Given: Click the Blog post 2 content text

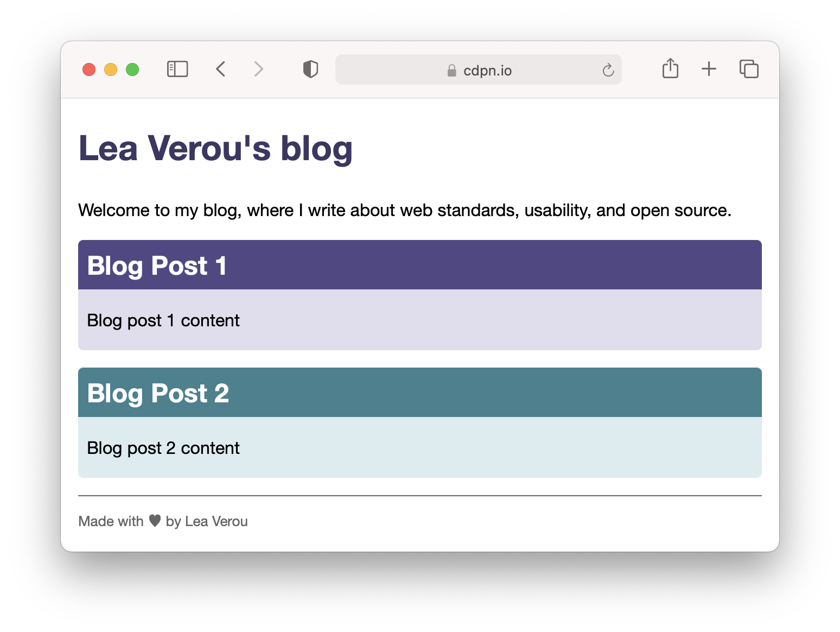Looking at the screenshot, I should (x=163, y=448).
